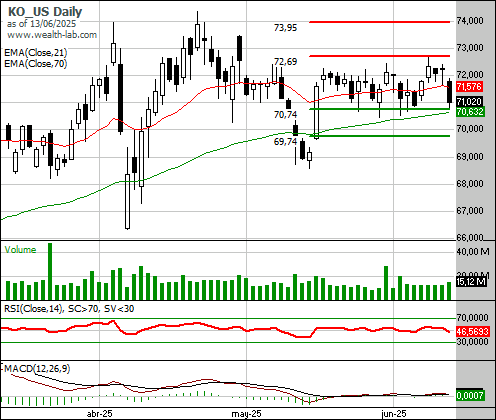Image resolution: width=496 pixels, height=420 pixels.
Task: Select the MACD(12,26,9) indicator label
Action: click(x=37, y=369)
